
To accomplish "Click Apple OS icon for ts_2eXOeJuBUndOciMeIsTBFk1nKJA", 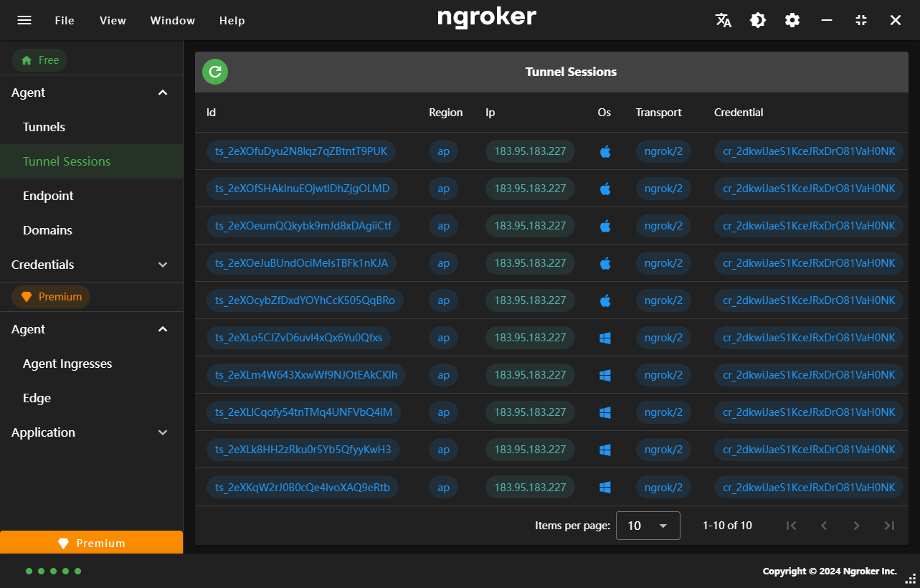I will click(605, 263).
